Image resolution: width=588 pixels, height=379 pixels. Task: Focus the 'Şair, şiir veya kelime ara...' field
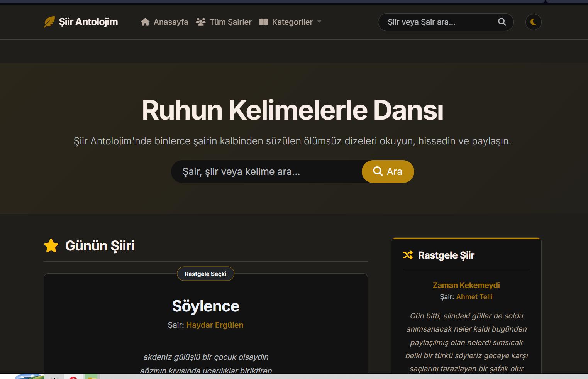[x=266, y=171]
